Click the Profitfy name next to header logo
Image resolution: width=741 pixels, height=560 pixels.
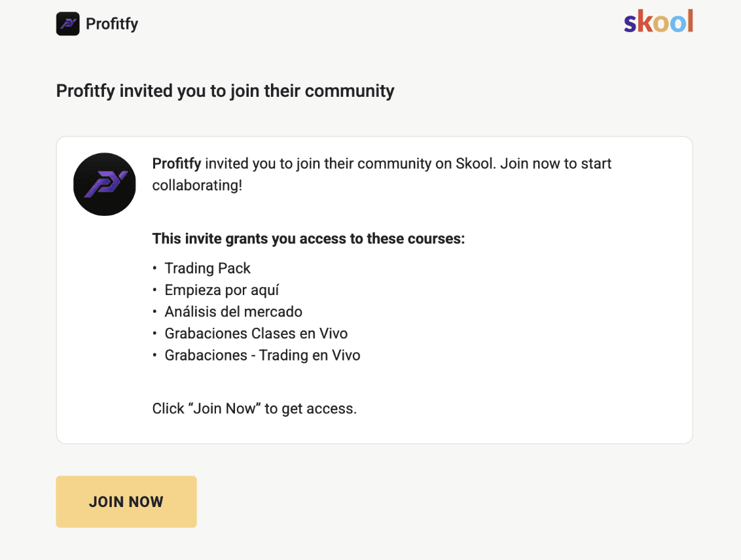112,24
